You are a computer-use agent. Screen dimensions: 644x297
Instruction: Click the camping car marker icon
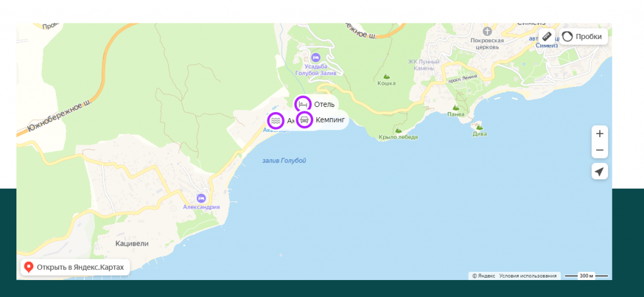click(304, 120)
